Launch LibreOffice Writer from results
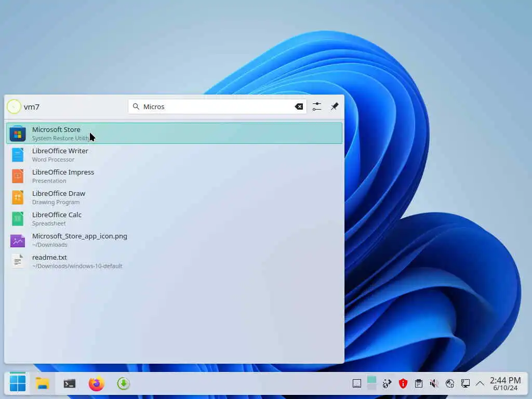Viewport: 532px width, 399px height. point(174,155)
